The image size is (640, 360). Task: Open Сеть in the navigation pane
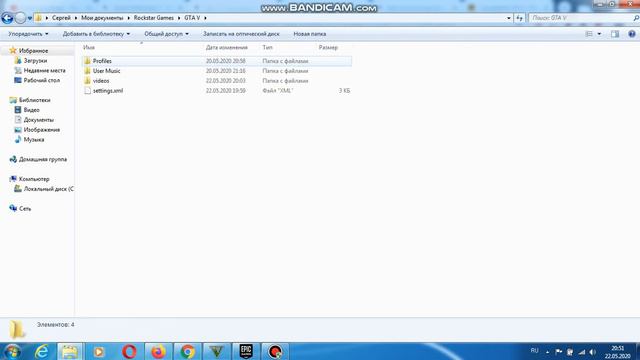[25, 209]
